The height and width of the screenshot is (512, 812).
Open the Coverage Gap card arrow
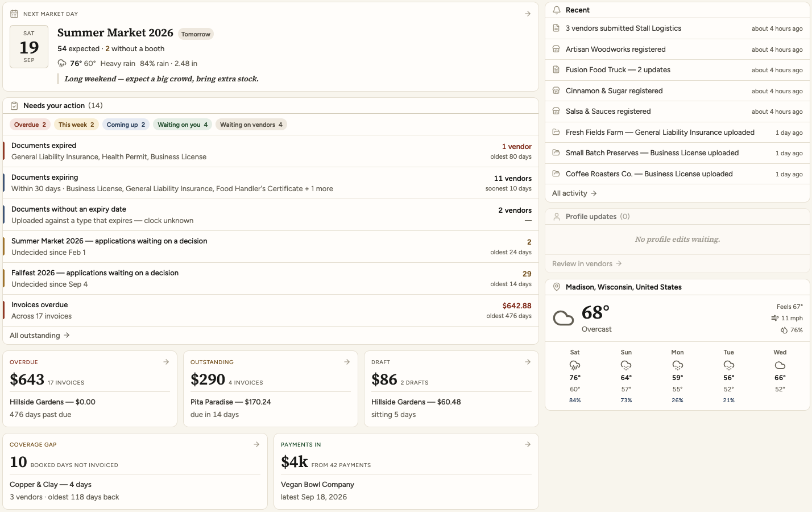[256, 444]
